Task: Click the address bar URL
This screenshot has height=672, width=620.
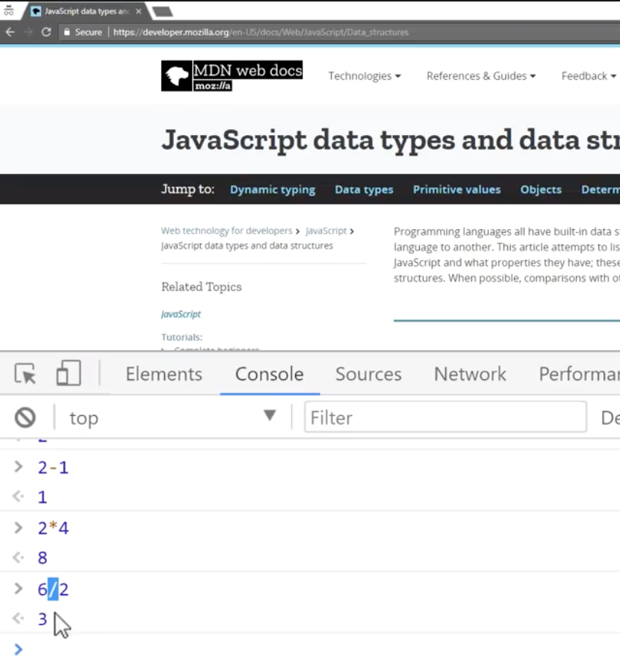Action: tap(261, 32)
